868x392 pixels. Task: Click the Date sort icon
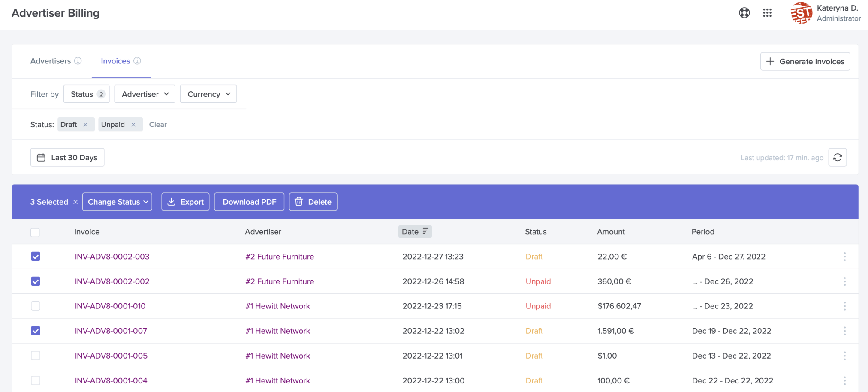coord(425,231)
